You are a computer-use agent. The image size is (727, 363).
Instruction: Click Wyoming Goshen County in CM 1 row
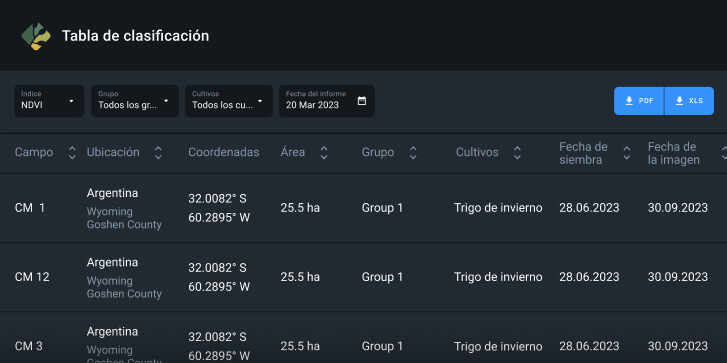click(x=124, y=218)
